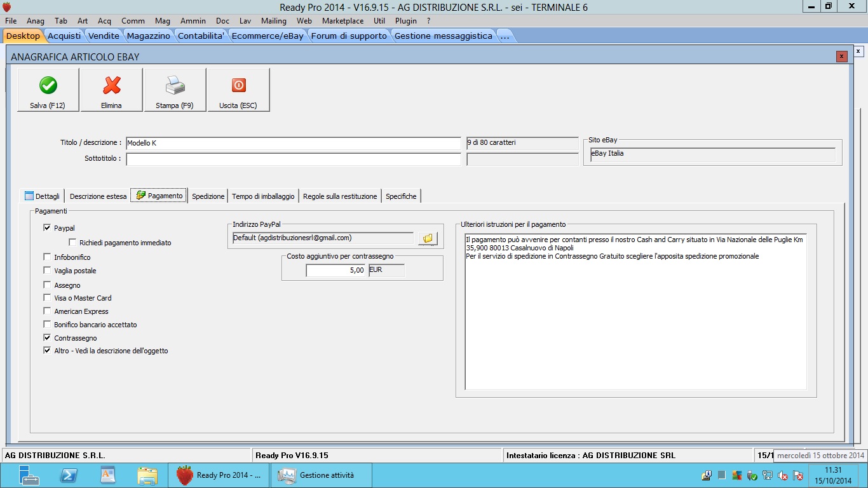Click into the Sottotitolo field
The height and width of the screenshot is (488, 868).
pos(293,159)
